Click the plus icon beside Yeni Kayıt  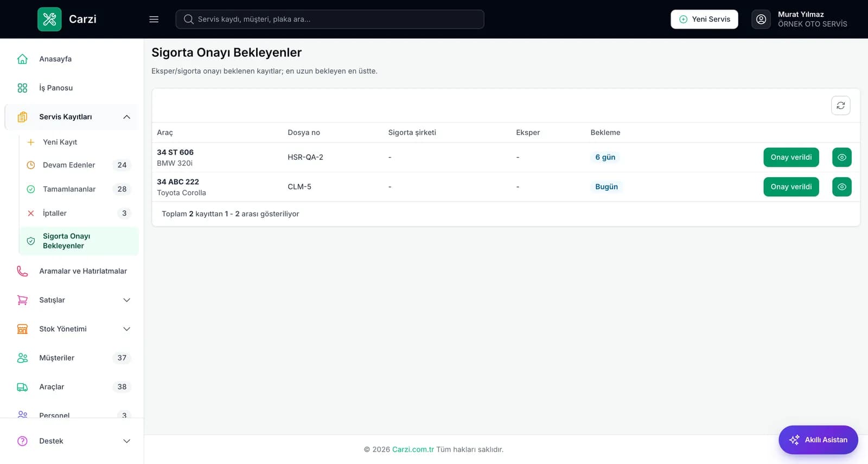31,142
